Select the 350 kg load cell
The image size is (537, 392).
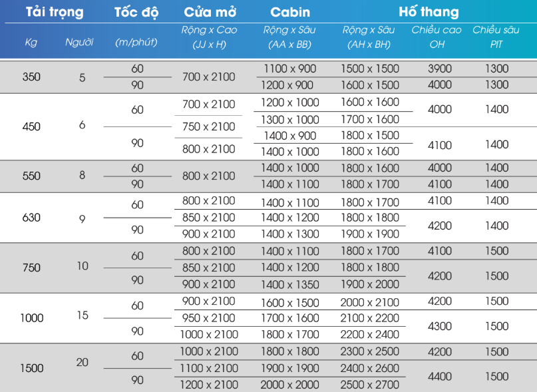pyautogui.click(x=31, y=77)
